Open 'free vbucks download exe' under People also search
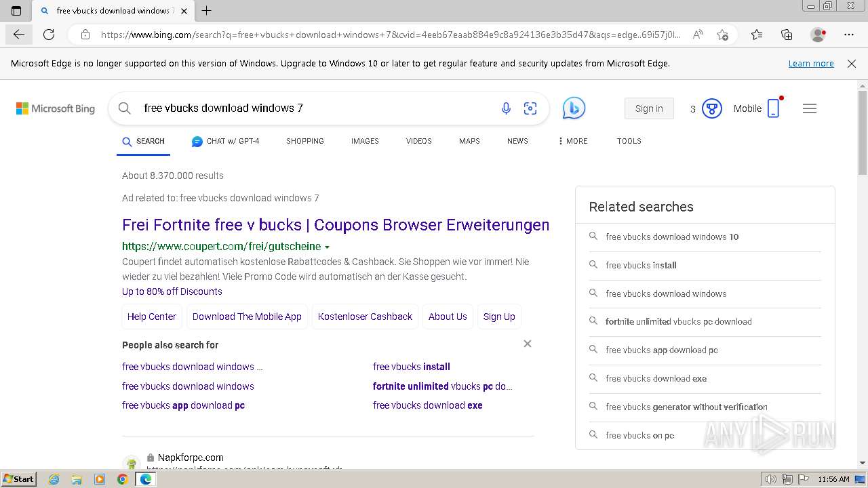The width and height of the screenshot is (868, 488). (x=428, y=405)
